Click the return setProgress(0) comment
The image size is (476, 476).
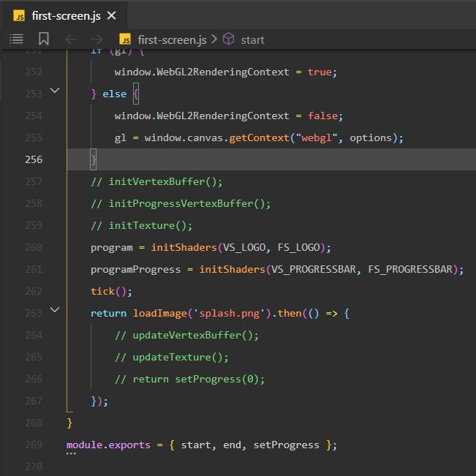coord(189,379)
